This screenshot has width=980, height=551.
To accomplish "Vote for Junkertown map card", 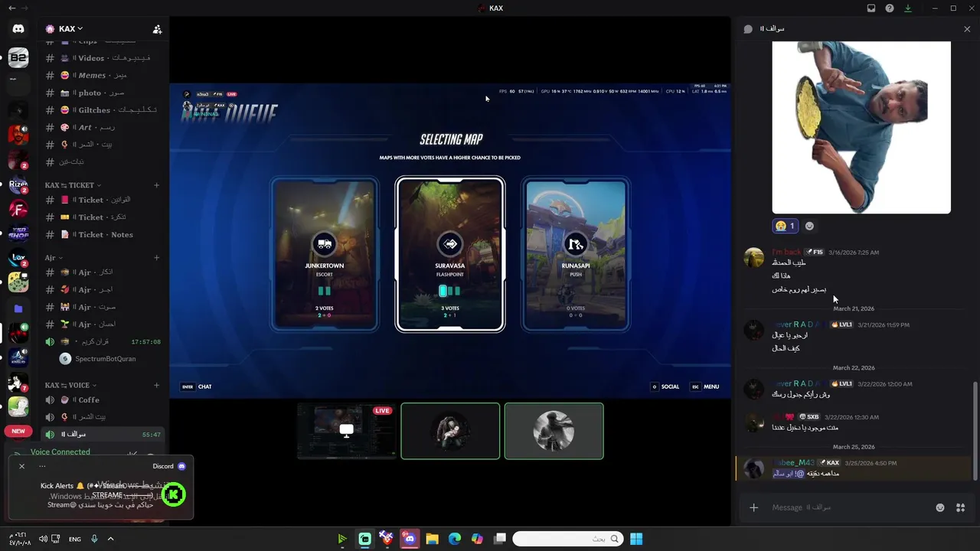I will (325, 255).
